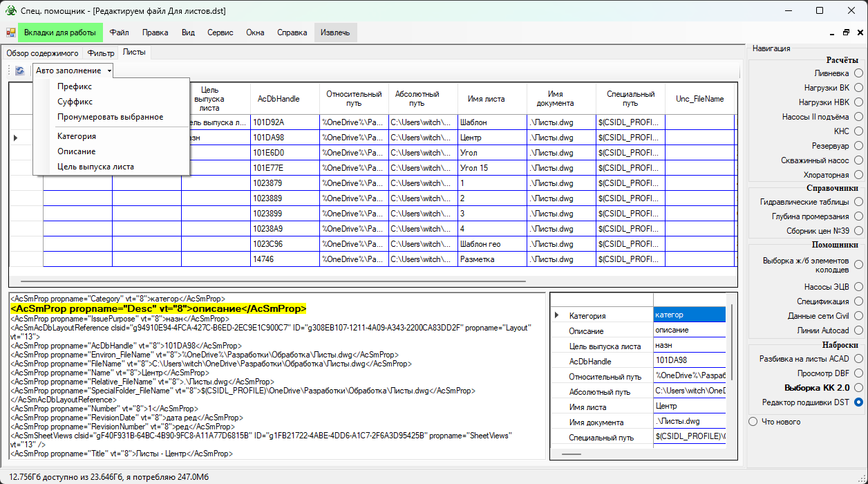Click the green Вкладки для работы button
The height and width of the screenshot is (484, 868).
click(x=60, y=32)
